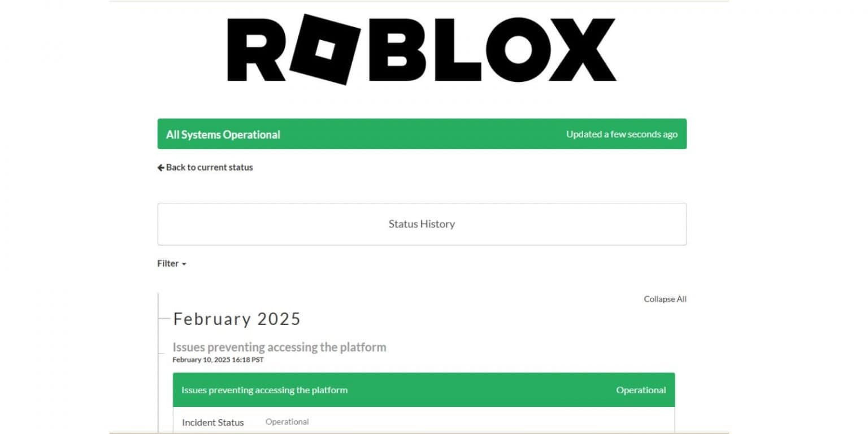Click the green All Systems Operational status bar
This screenshot has height=434, width=868.
point(422,134)
